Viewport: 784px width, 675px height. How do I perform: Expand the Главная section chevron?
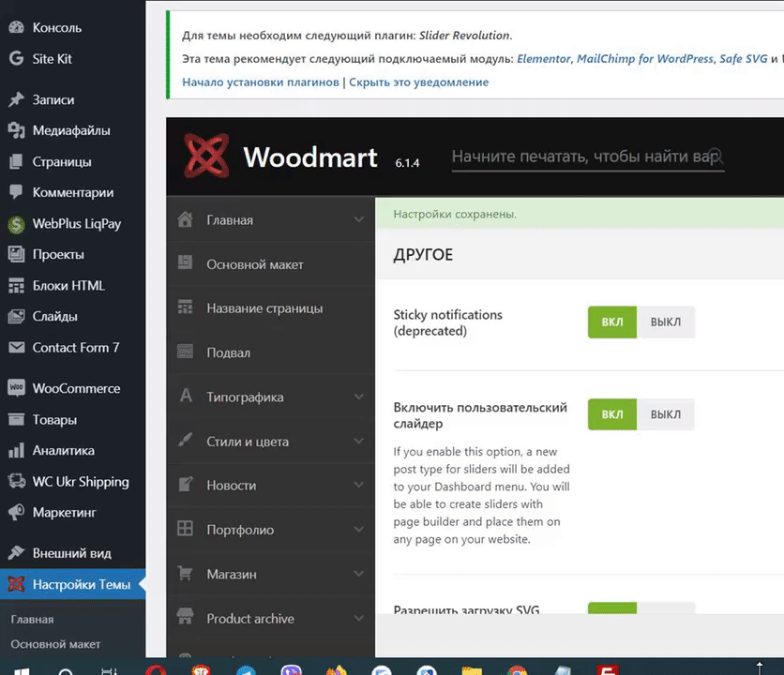pyautogui.click(x=358, y=219)
